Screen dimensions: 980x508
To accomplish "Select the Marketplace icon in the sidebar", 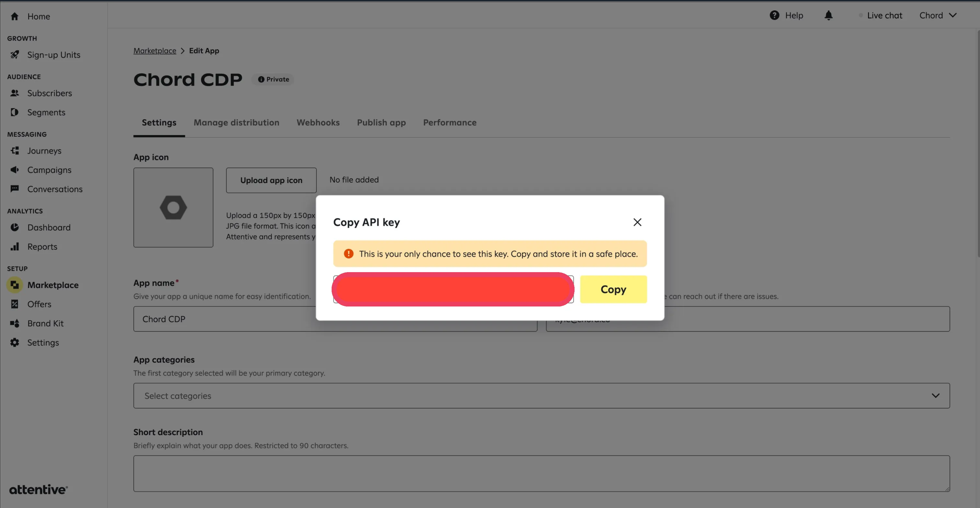I will click(x=15, y=285).
